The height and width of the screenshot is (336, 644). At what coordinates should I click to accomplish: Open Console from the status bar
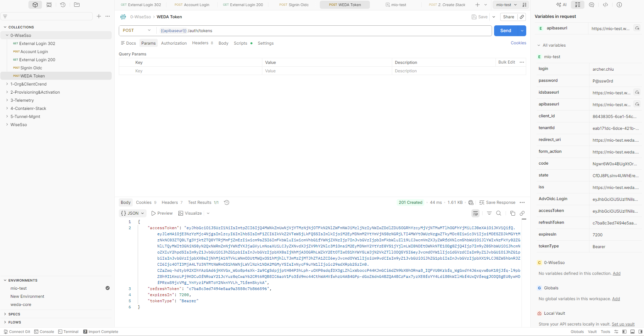tap(44, 332)
